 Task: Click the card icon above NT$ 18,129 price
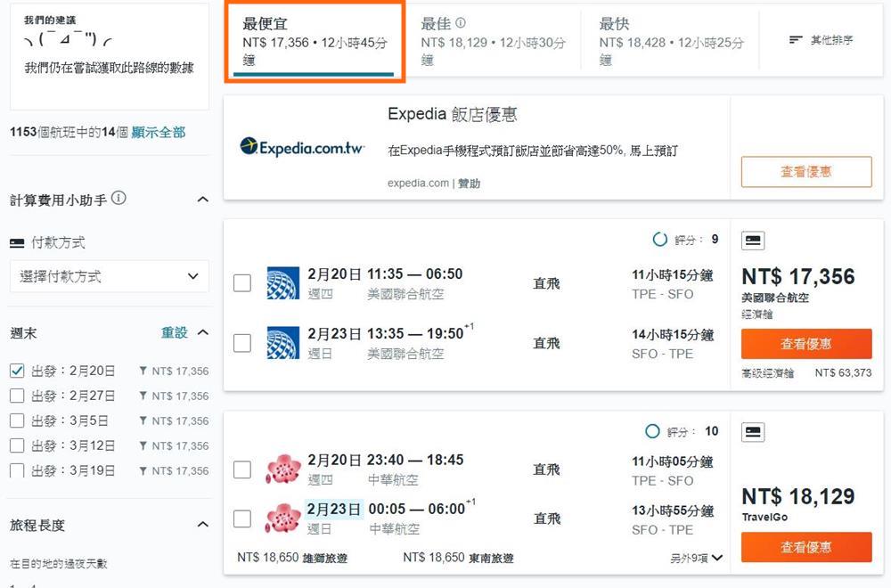pyautogui.click(x=753, y=433)
